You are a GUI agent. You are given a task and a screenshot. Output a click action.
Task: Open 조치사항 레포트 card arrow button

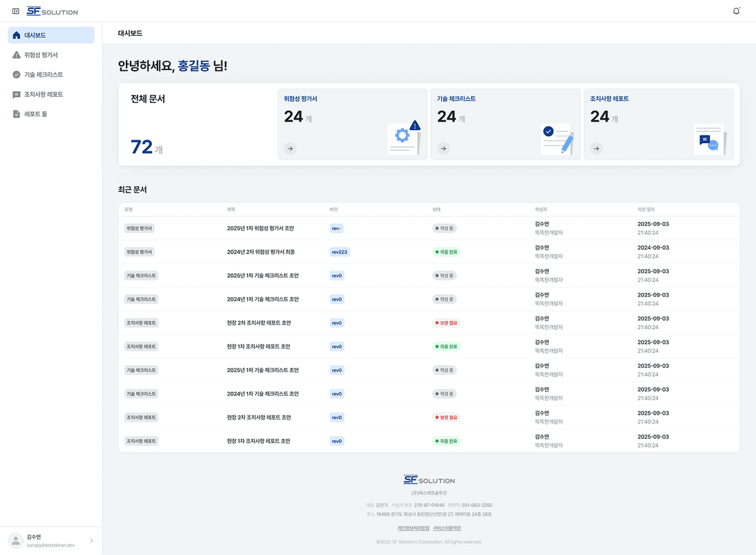pos(597,149)
